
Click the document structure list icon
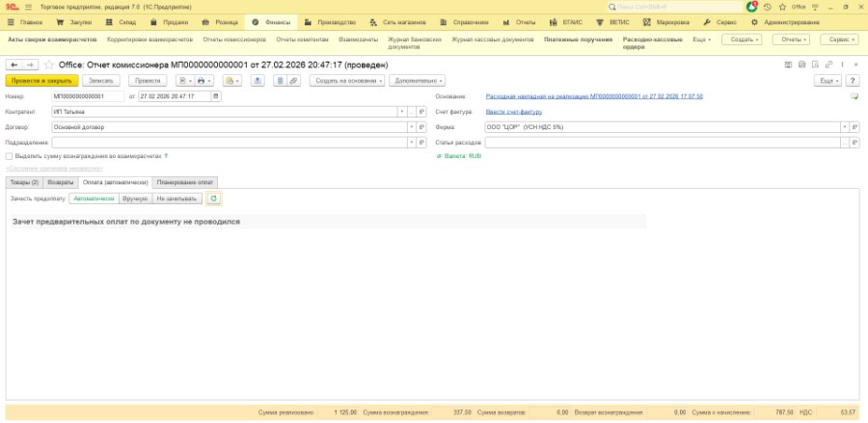[x=280, y=81]
